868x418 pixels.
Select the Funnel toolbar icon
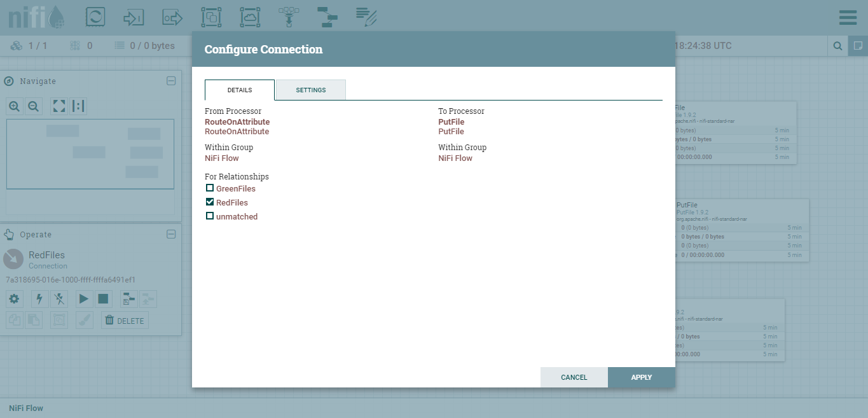click(x=289, y=17)
